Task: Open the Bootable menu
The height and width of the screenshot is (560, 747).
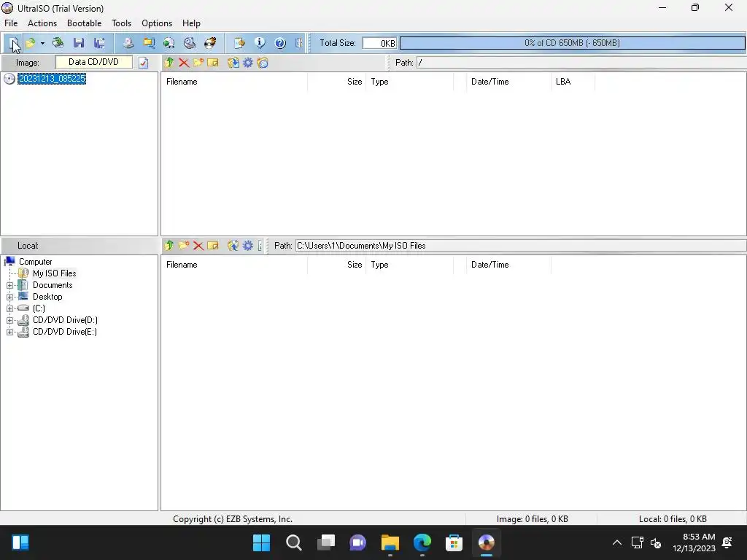Action: point(85,23)
